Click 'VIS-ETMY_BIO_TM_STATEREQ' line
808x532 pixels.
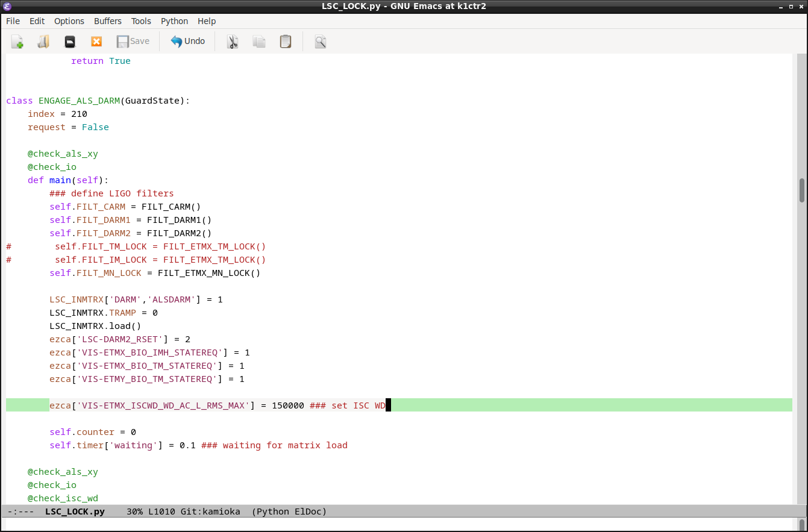pyautogui.click(x=147, y=379)
